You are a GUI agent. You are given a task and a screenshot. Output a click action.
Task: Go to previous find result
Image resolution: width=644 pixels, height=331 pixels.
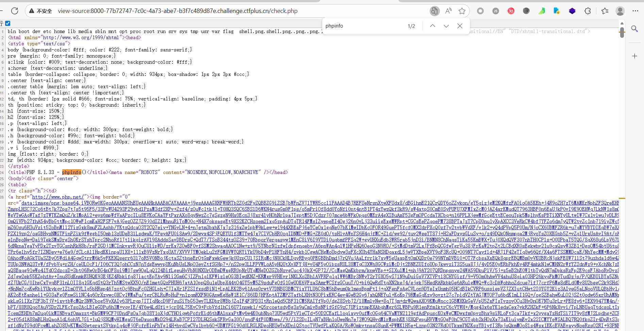(x=432, y=26)
